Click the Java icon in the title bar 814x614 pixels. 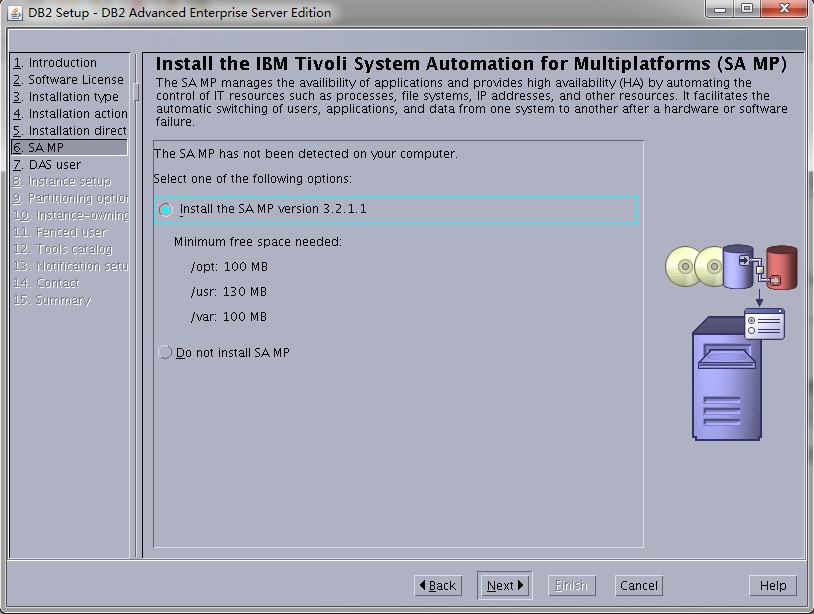point(15,12)
